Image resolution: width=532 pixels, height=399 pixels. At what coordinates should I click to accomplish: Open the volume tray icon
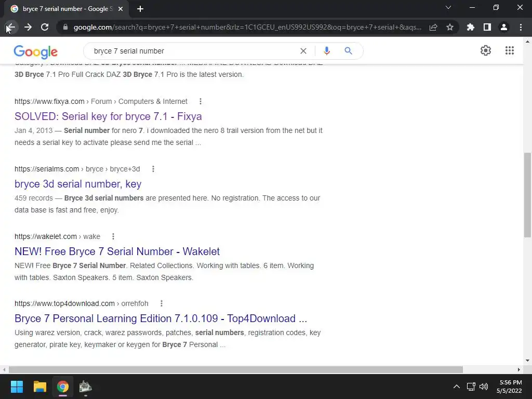point(484,387)
